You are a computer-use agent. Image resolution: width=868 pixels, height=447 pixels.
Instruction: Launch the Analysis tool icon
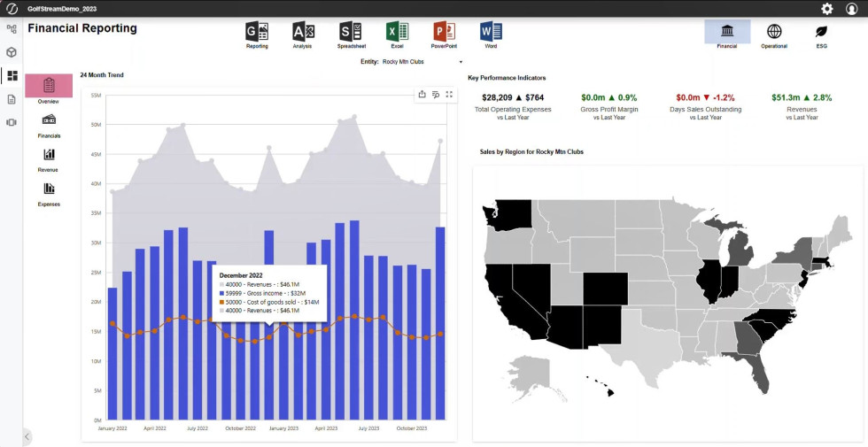click(x=302, y=32)
